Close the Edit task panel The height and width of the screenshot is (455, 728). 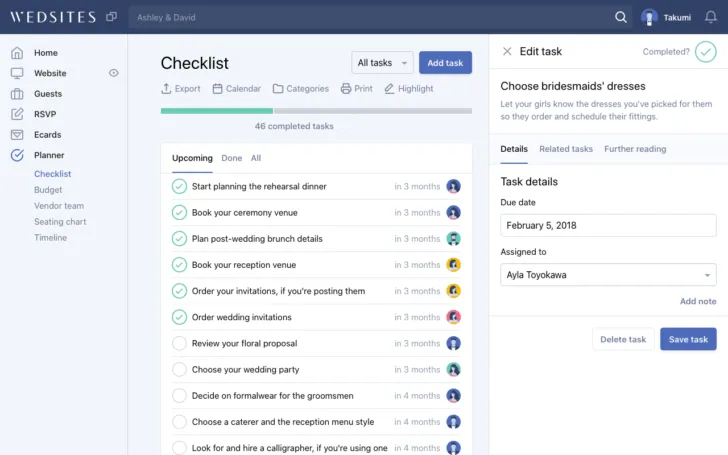pyautogui.click(x=507, y=51)
